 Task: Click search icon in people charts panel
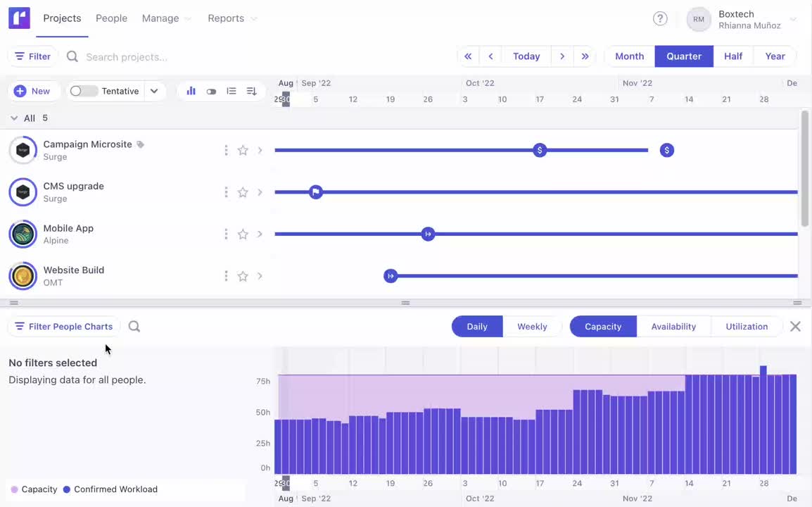tap(134, 327)
